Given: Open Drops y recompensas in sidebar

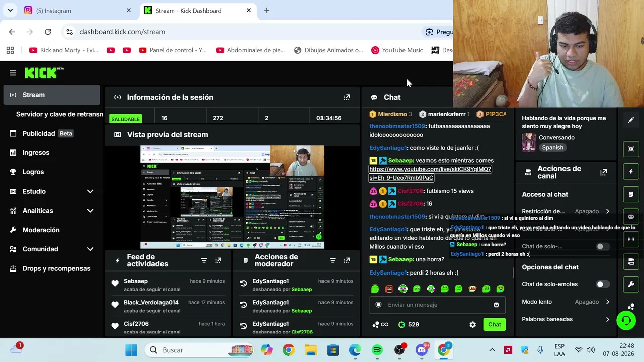Looking at the screenshot, I should pos(51,268).
